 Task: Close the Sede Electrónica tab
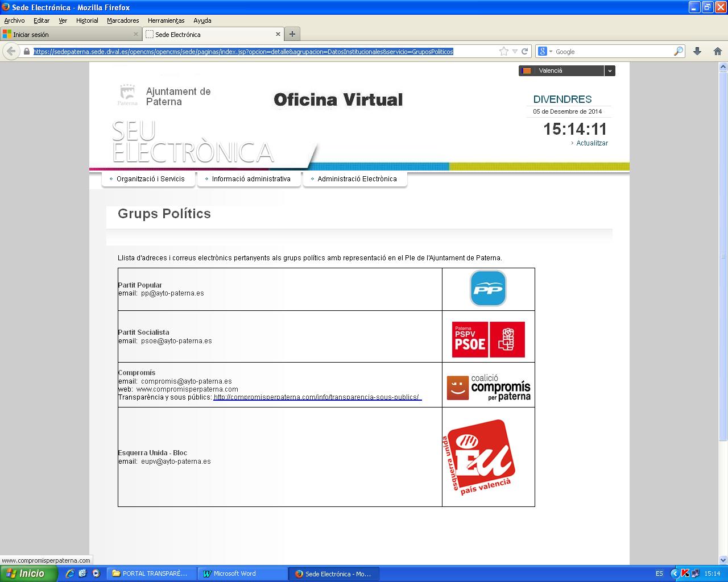pyautogui.click(x=278, y=34)
